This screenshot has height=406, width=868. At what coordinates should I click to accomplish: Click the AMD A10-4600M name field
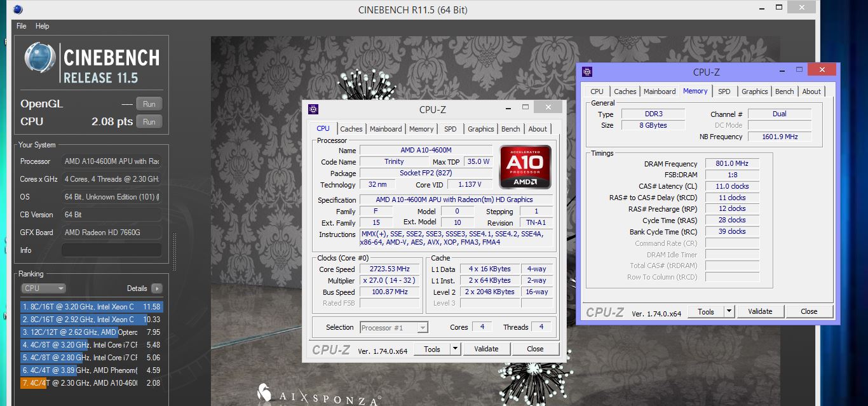tap(425, 151)
